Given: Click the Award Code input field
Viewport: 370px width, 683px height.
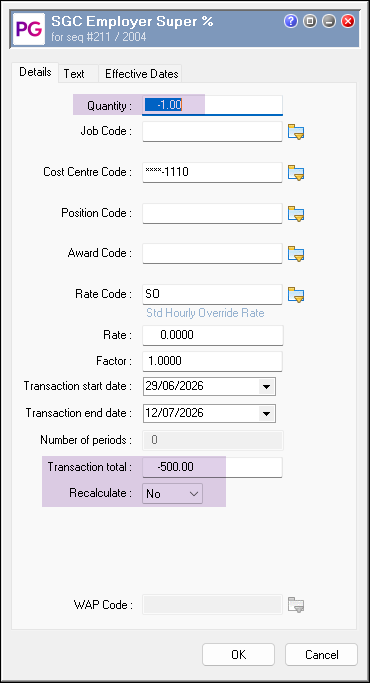Looking at the screenshot, I should coord(213,254).
